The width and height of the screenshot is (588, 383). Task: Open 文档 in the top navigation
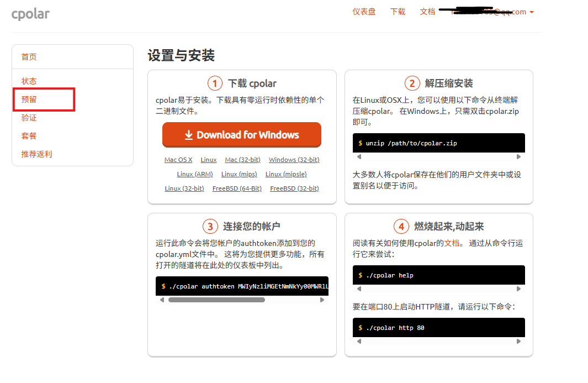coord(427,12)
